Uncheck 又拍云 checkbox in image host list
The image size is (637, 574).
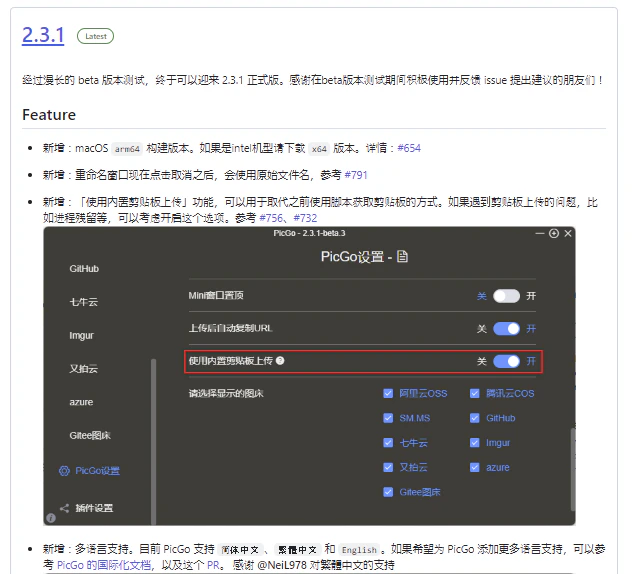point(388,467)
